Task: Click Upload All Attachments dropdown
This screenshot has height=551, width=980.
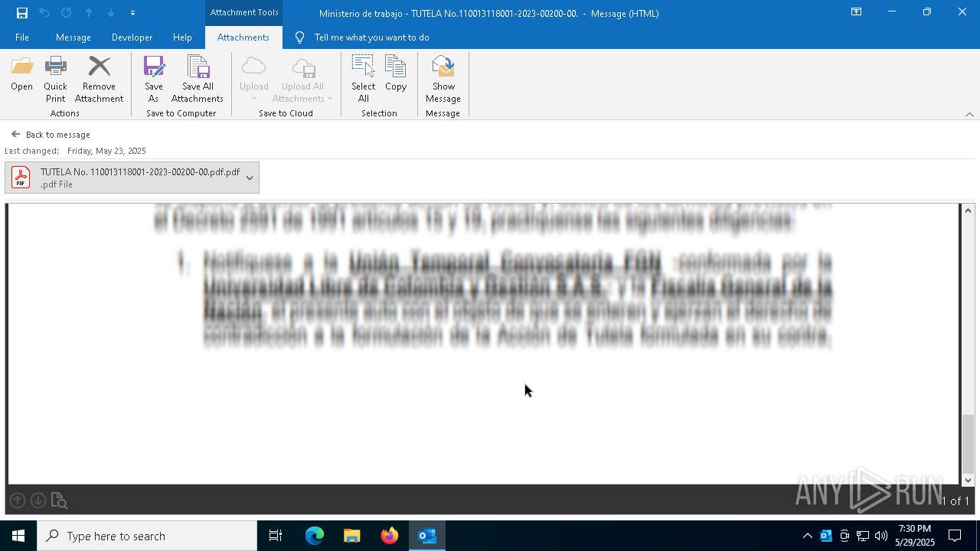Action: [x=303, y=80]
